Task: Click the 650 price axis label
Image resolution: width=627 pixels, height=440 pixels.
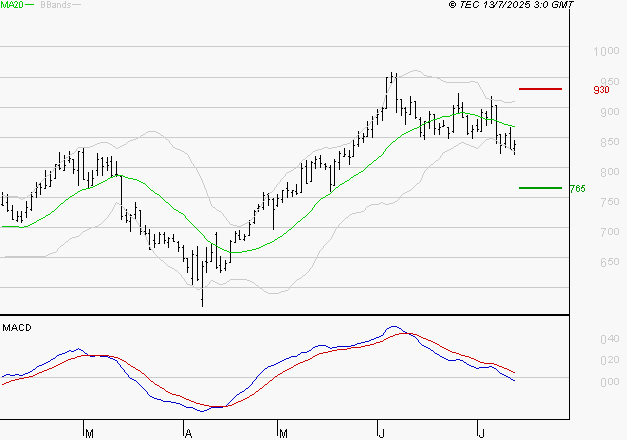Action: coord(609,262)
